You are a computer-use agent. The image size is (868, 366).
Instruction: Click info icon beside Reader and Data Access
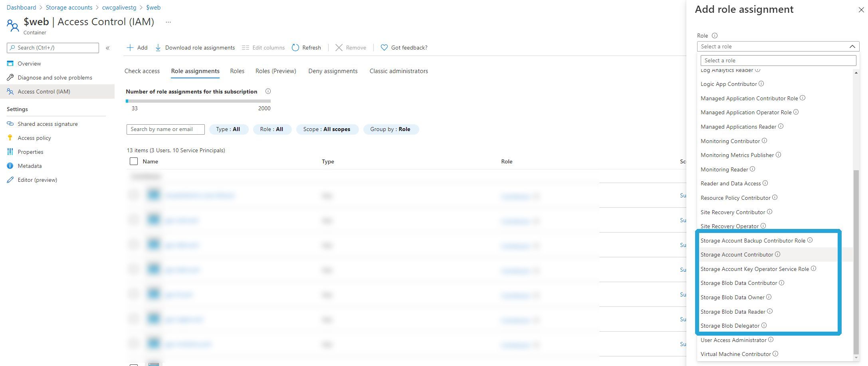765,183
